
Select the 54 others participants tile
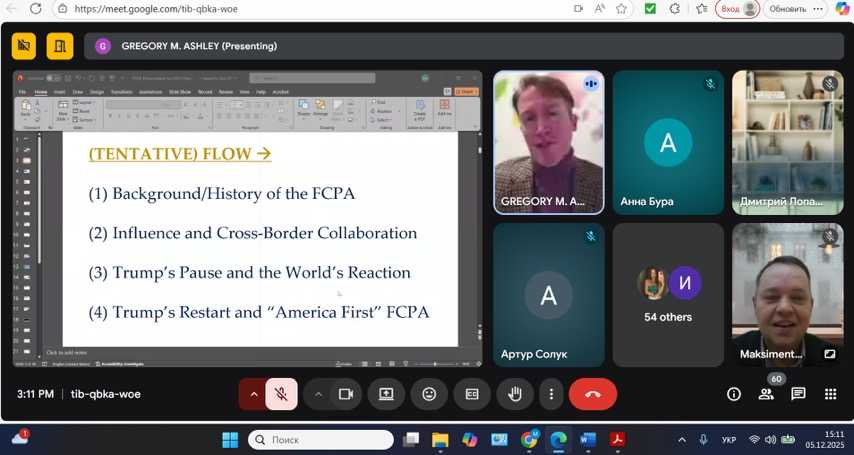click(668, 294)
